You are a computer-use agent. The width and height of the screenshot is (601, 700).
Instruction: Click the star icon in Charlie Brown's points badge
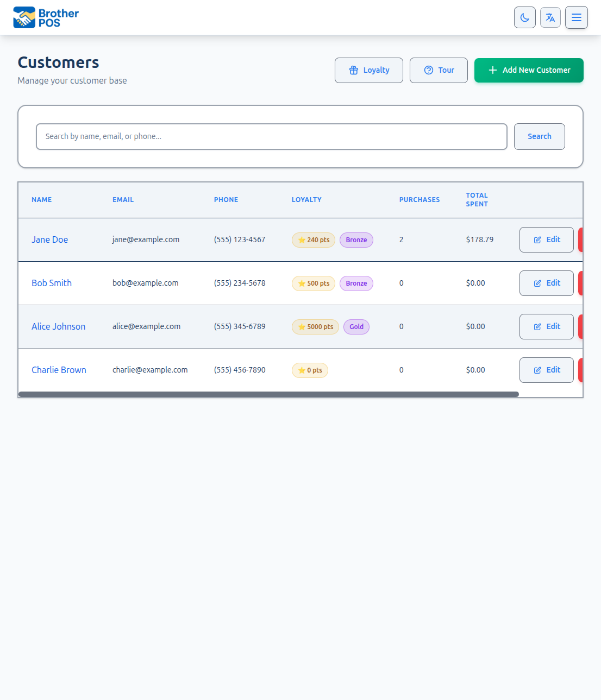point(302,370)
